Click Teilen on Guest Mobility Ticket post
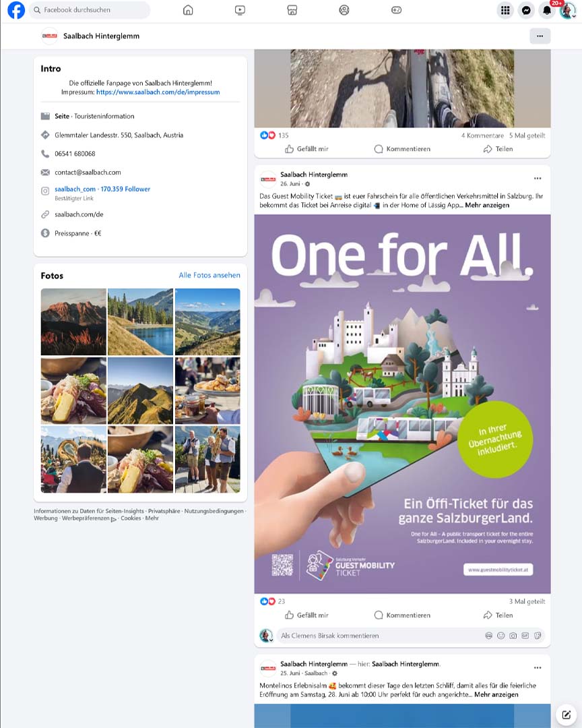 [x=498, y=615]
